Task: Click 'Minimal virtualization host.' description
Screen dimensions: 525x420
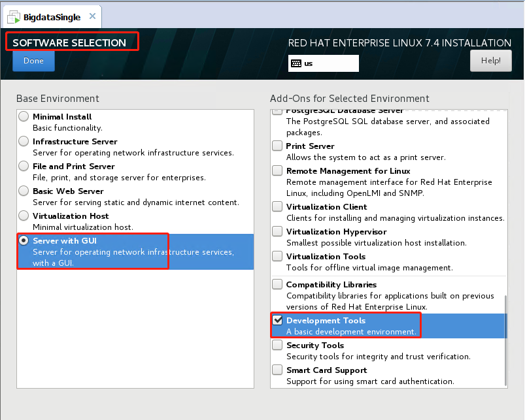Action: pos(83,227)
